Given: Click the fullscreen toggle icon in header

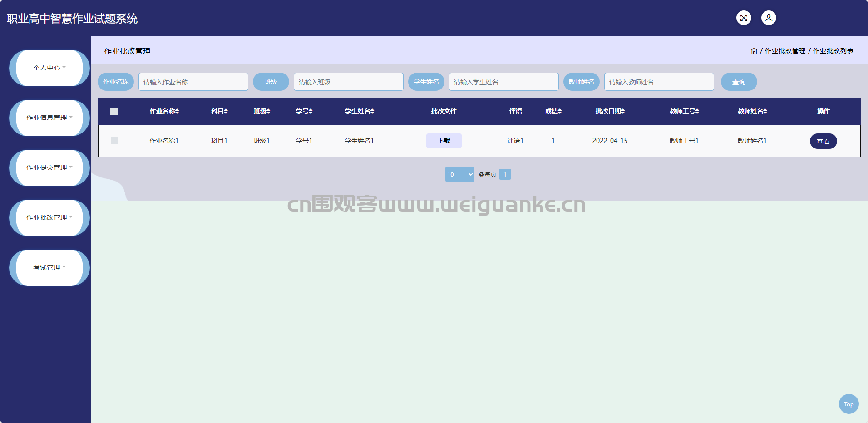Looking at the screenshot, I should coord(744,18).
